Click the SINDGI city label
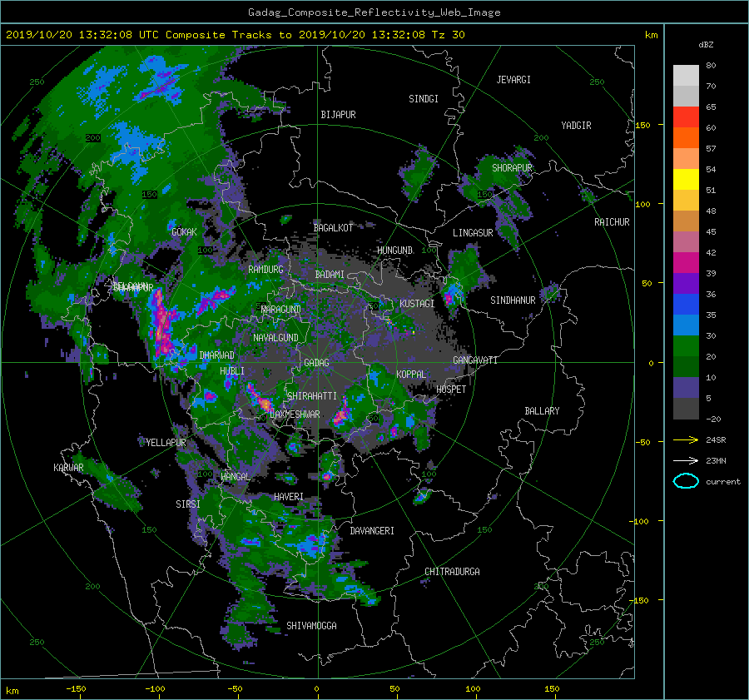This screenshot has width=749, height=700. point(424,99)
